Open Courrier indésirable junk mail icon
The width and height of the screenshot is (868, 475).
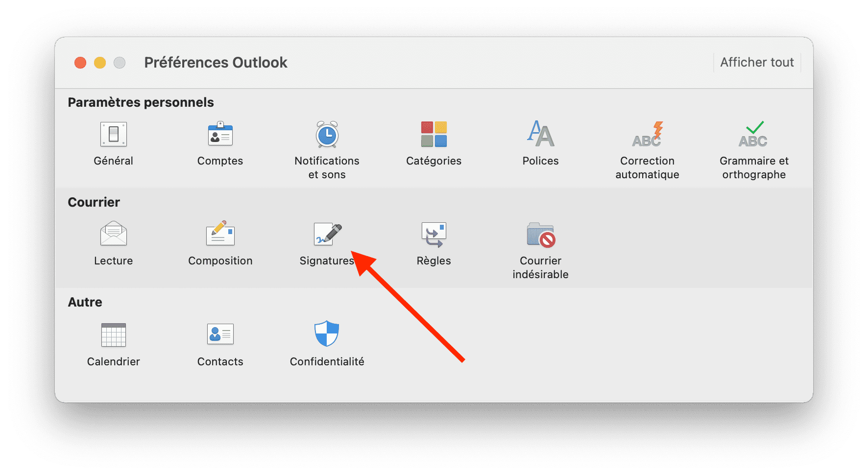point(541,235)
